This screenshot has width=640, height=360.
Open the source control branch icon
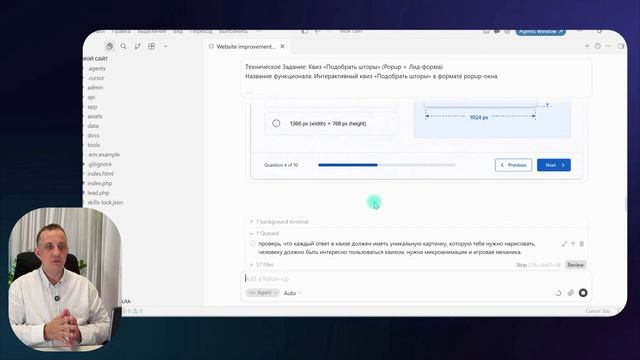click(x=137, y=47)
